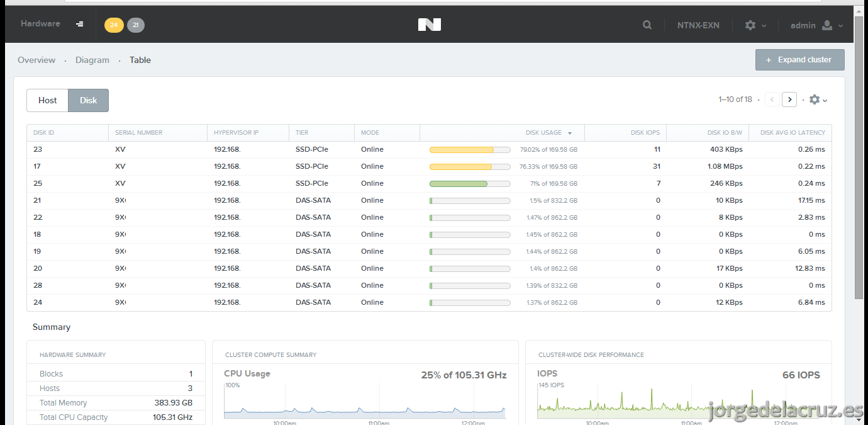Go to previous table page arrow
Image resolution: width=868 pixels, height=425 pixels.
[x=772, y=99]
